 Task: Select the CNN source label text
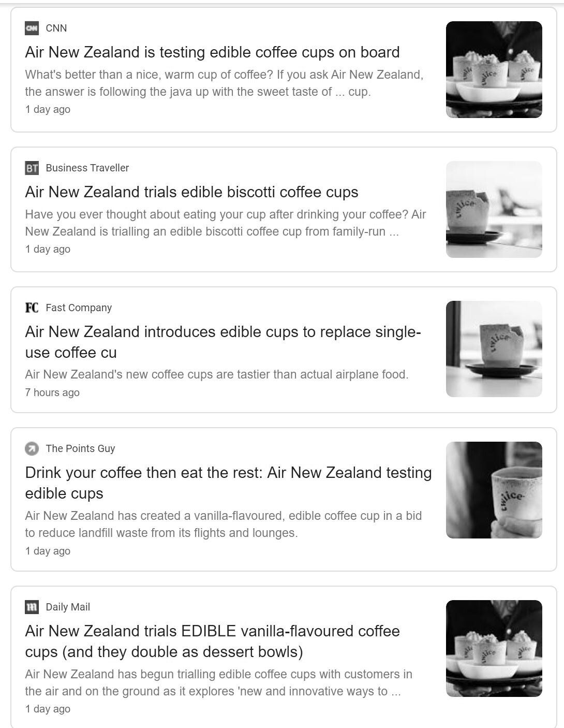coord(56,28)
